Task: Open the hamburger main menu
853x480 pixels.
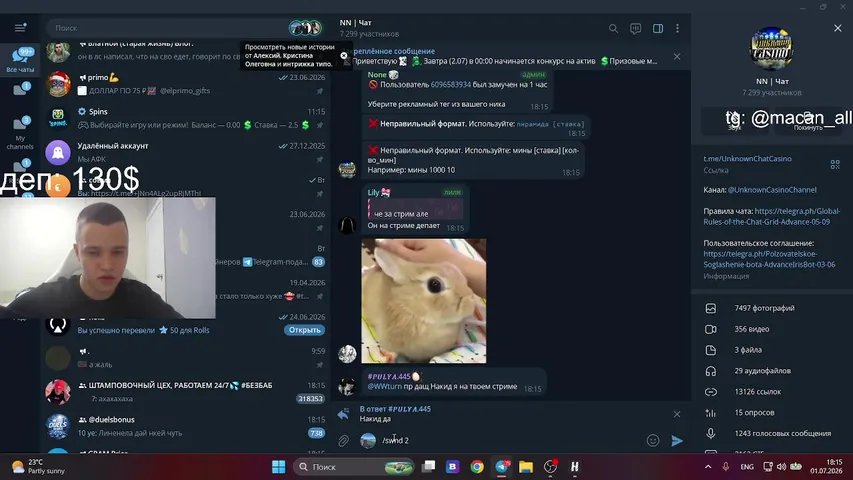Action: coord(20,28)
